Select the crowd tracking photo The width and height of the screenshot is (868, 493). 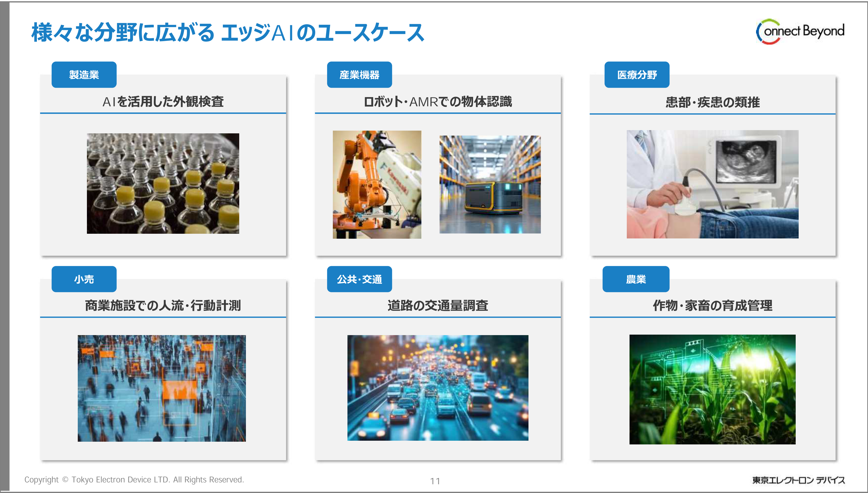162,388
